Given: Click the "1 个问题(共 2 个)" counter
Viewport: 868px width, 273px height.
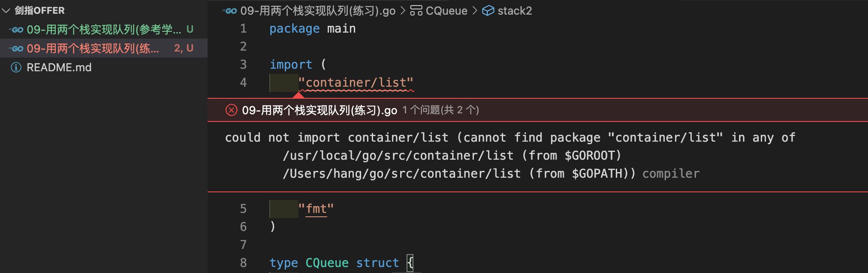Looking at the screenshot, I should (440, 110).
